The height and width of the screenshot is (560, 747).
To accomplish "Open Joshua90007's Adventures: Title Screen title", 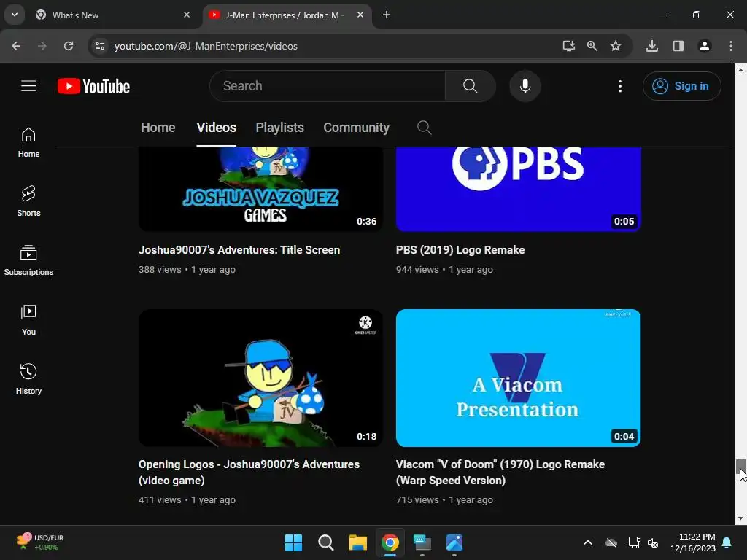I will coord(239,250).
